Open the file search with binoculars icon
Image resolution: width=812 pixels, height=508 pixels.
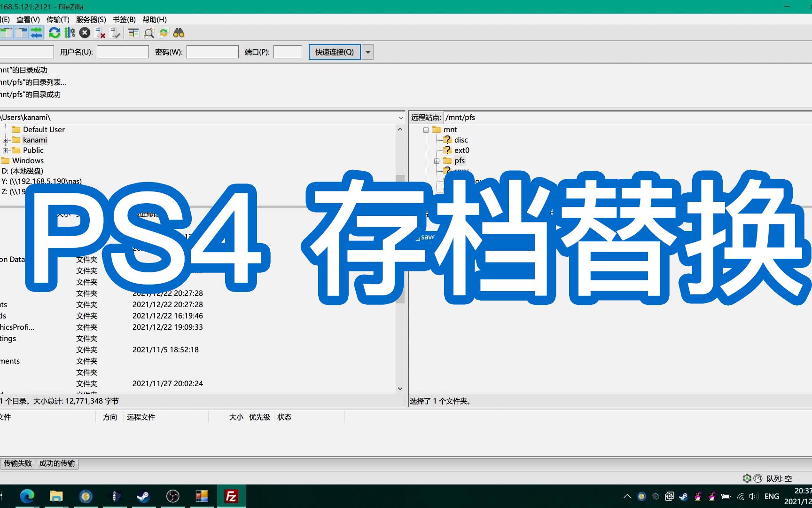tap(179, 33)
